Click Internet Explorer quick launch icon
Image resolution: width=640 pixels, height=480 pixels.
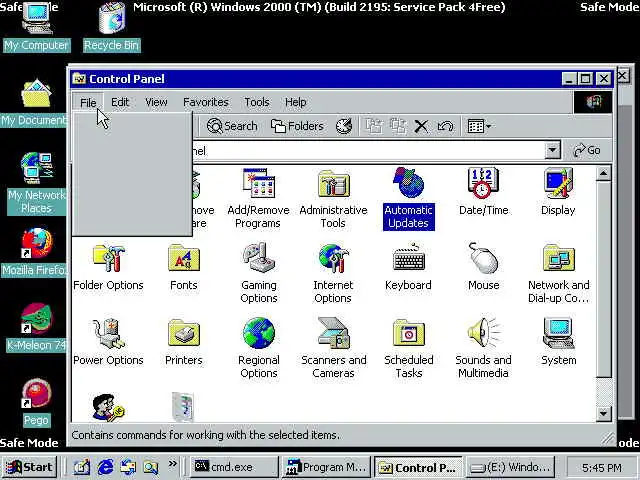pos(105,467)
